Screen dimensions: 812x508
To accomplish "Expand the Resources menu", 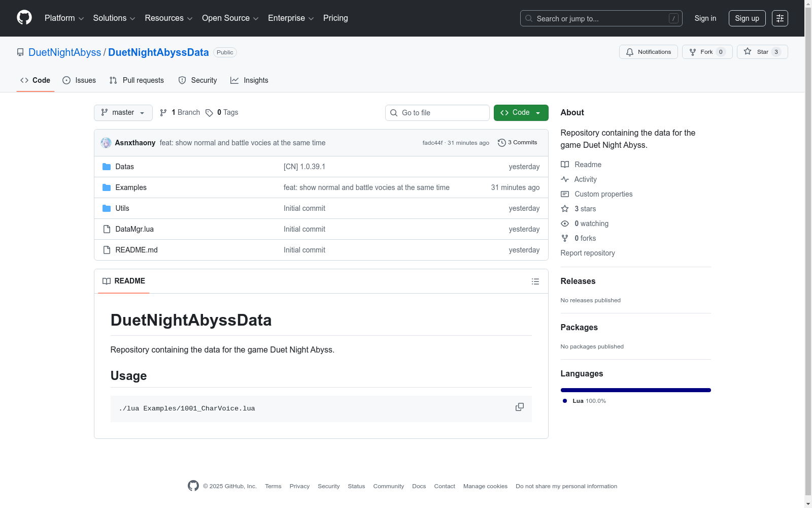I will click(x=168, y=18).
